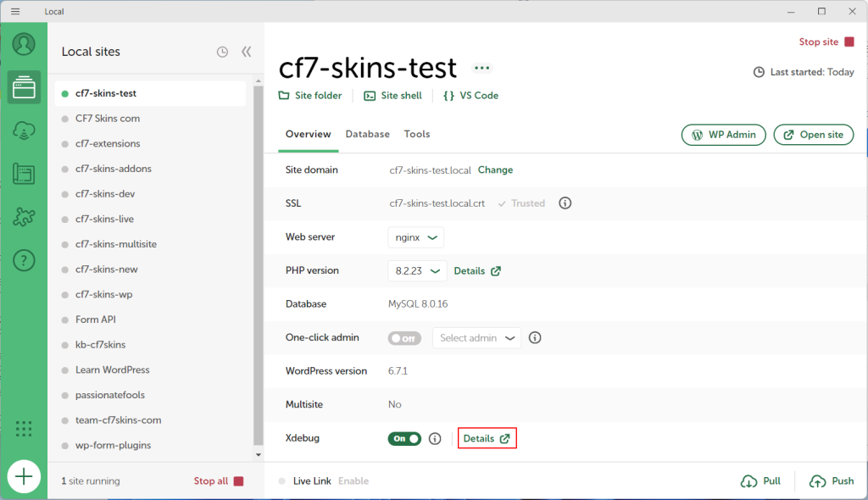Click Change link next to site domain
This screenshot has width=868, height=500.
tap(495, 170)
